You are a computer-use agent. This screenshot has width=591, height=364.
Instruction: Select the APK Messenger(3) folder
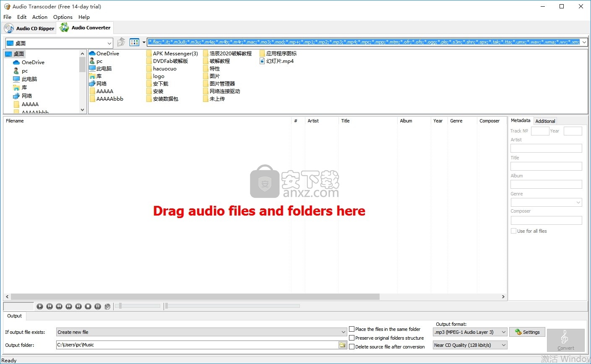point(172,53)
